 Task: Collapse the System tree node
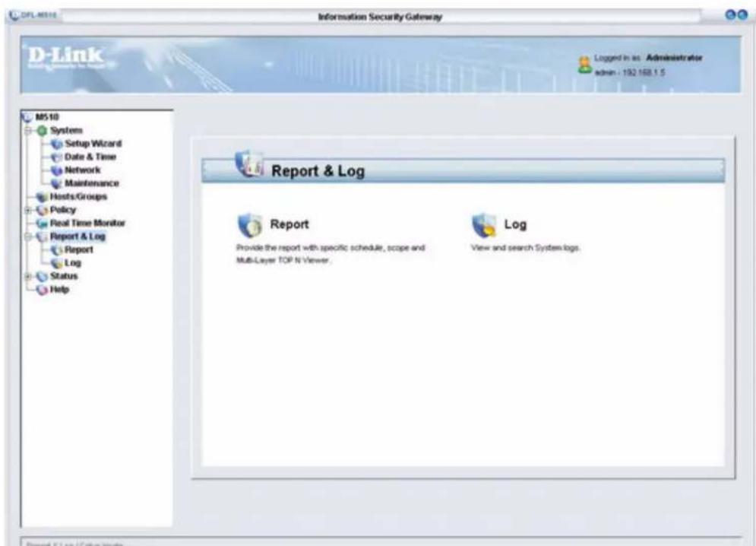tap(28, 131)
